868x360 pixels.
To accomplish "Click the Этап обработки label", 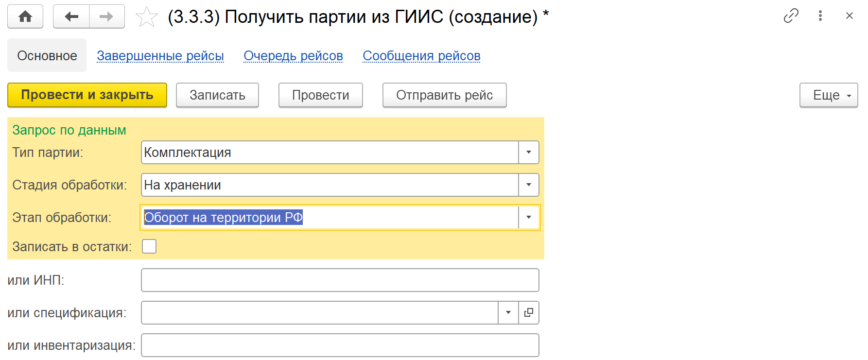I will click(62, 218).
